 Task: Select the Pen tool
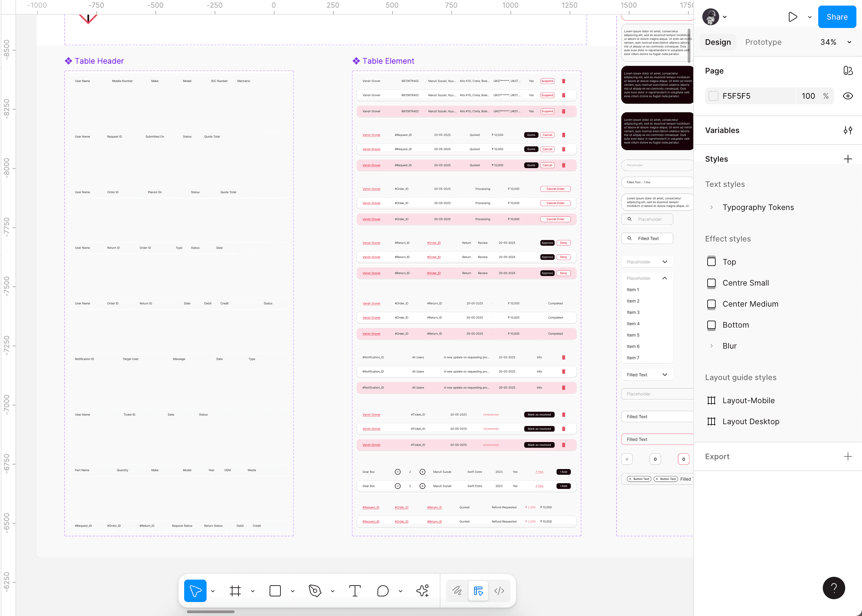pyautogui.click(x=315, y=590)
